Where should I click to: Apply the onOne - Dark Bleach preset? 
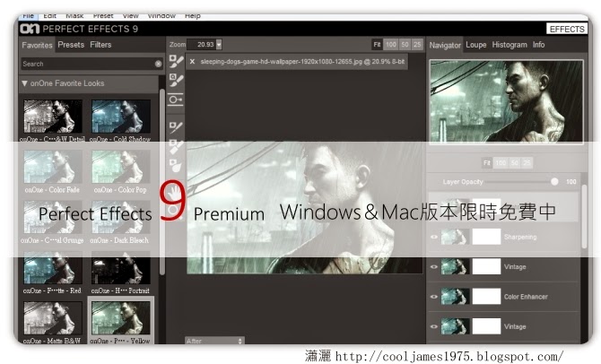[121, 217]
